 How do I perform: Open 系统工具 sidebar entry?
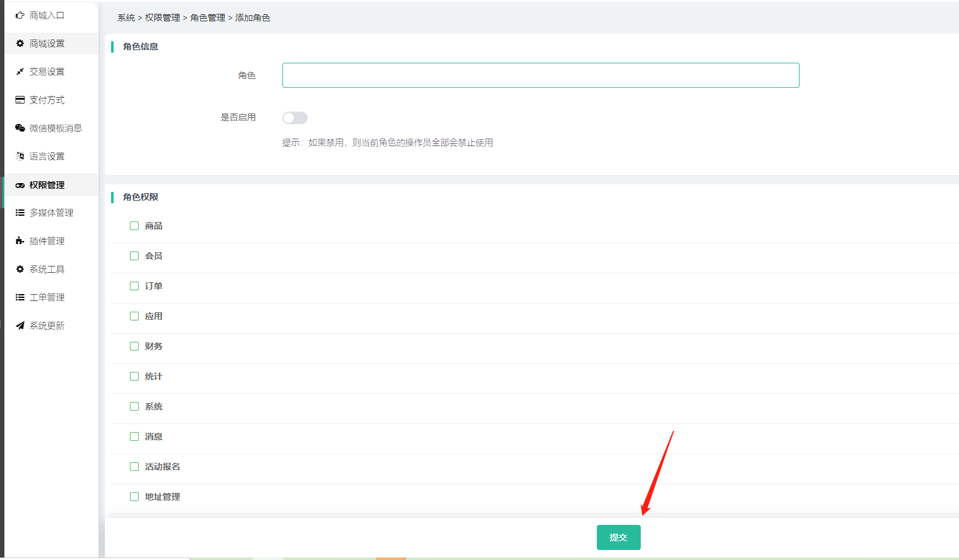click(x=51, y=269)
